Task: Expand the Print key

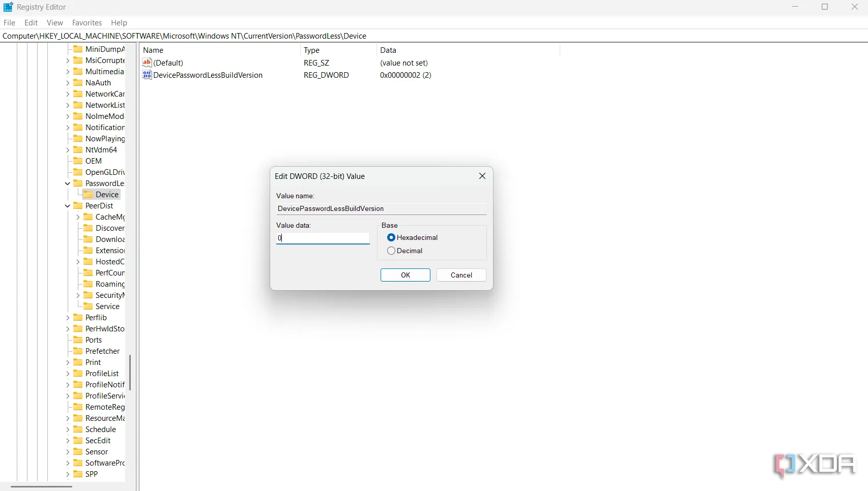Action: click(68, 362)
